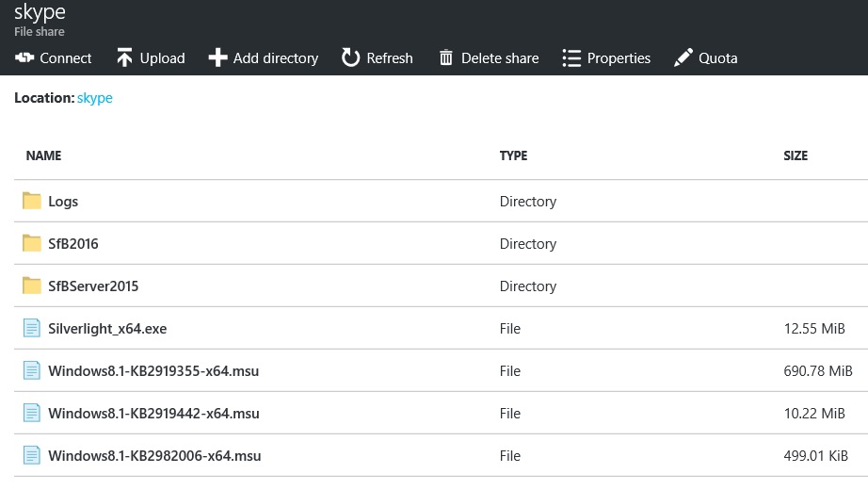Hit the Refresh label in toolbar

pyautogui.click(x=390, y=57)
